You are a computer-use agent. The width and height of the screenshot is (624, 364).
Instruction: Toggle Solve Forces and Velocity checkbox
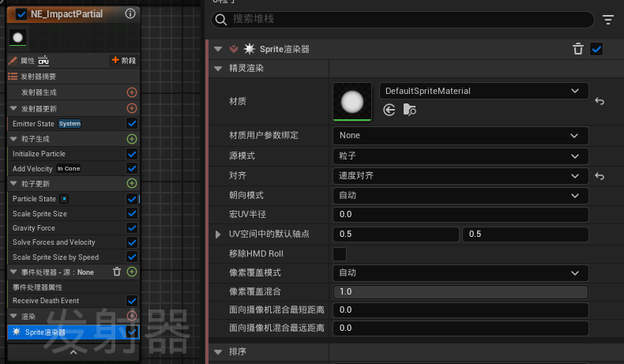[132, 242]
